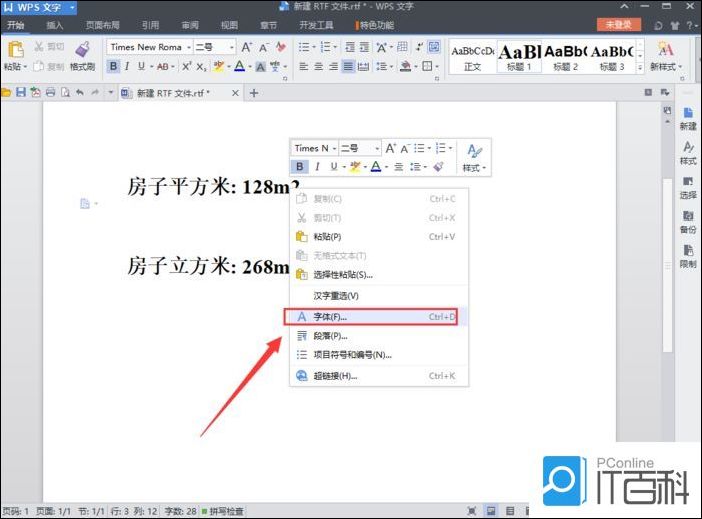Viewport: 702px width, 519px height.
Task: Toggle Italic in floating mini toolbar
Action: pos(317,167)
